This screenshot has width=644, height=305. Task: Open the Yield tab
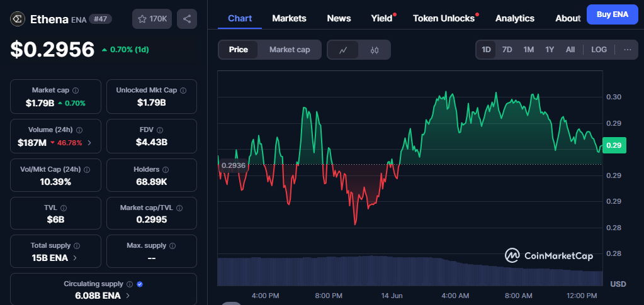click(x=382, y=18)
